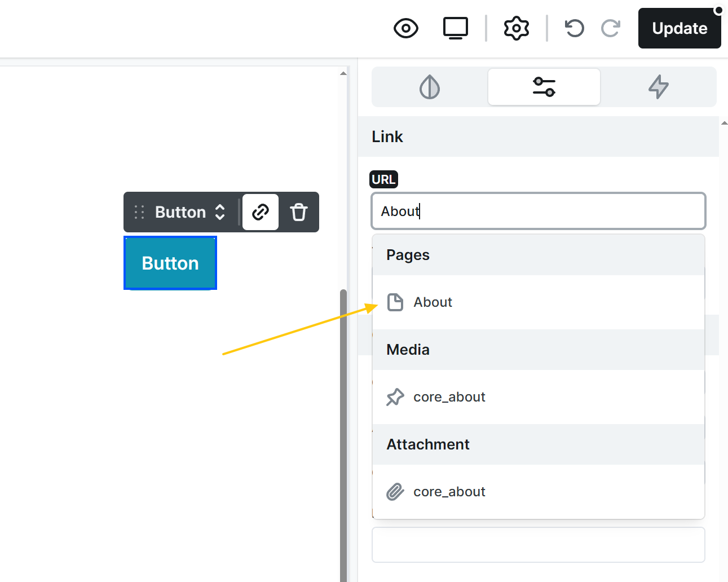
Task: Toggle the link icon in block toolbar
Action: pos(261,212)
